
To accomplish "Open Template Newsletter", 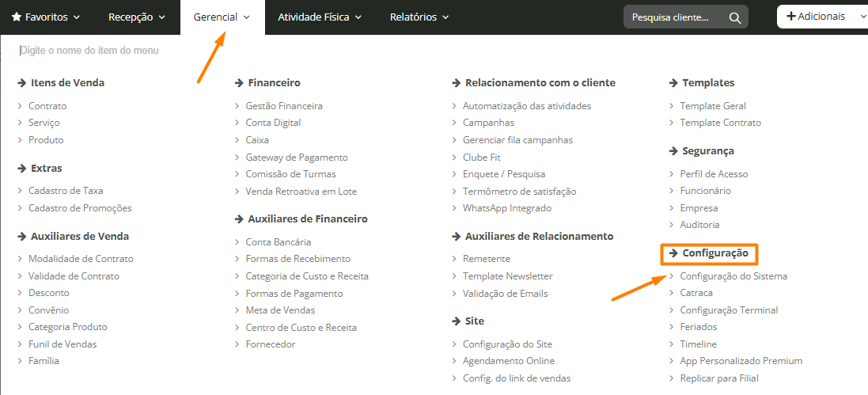I will pyautogui.click(x=508, y=276).
